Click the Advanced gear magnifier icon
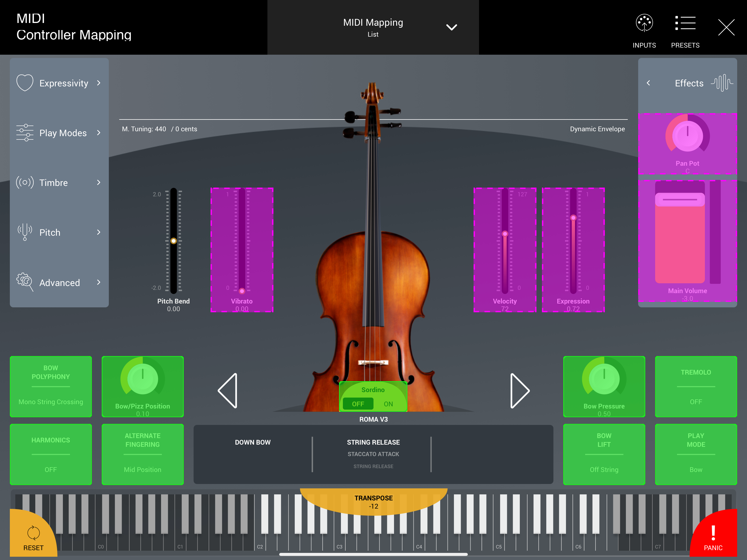Image resolution: width=747 pixels, height=560 pixels. pyautogui.click(x=25, y=282)
